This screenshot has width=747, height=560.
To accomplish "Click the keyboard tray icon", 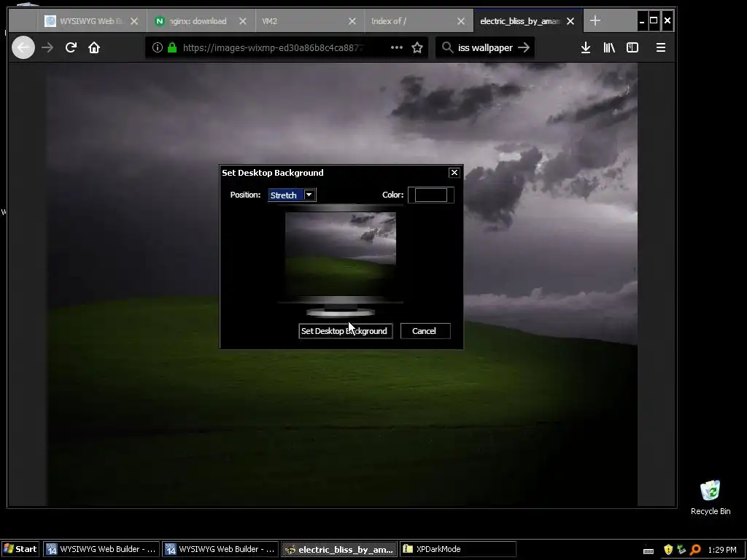I will tap(649, 551).
